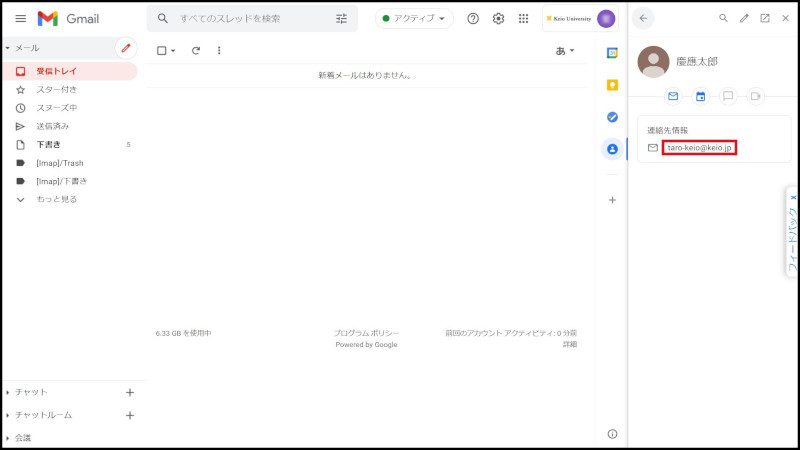
Task: Click the red compose pencil button
Action: pos(126,48)
